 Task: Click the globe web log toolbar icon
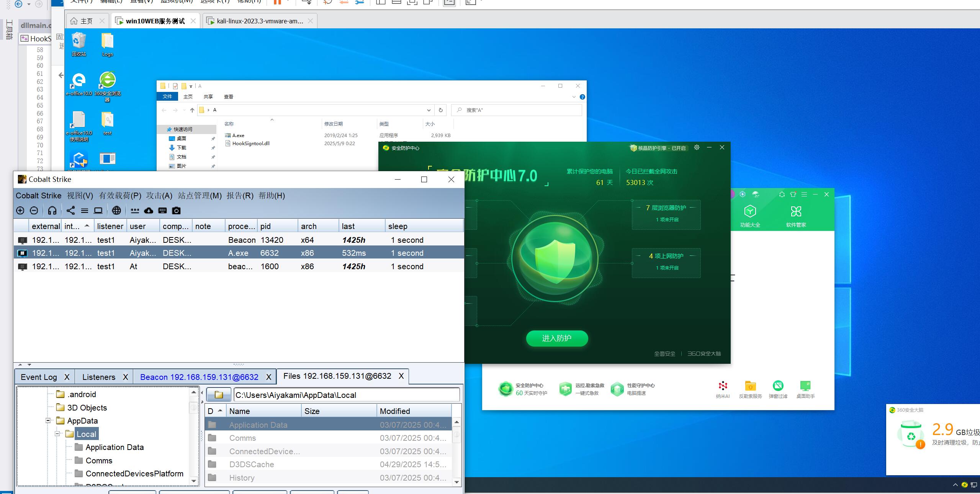116,211
